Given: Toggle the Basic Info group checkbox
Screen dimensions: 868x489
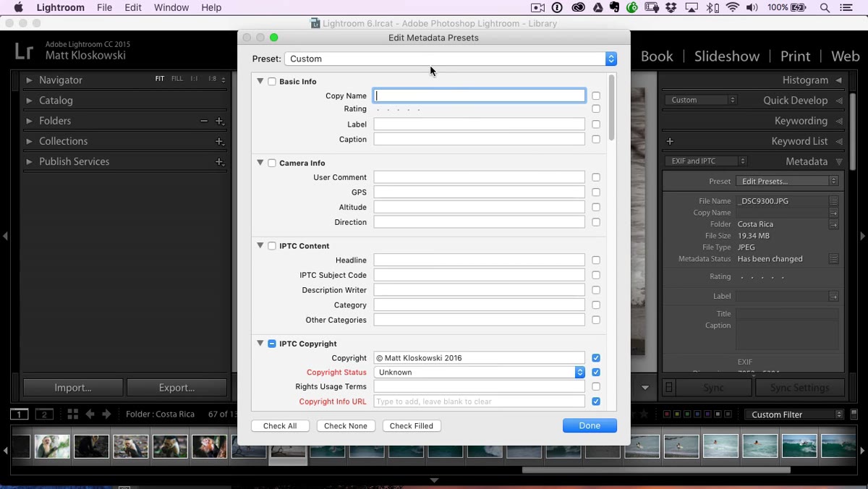Looking at the screenshot, I should coord(272,82).
